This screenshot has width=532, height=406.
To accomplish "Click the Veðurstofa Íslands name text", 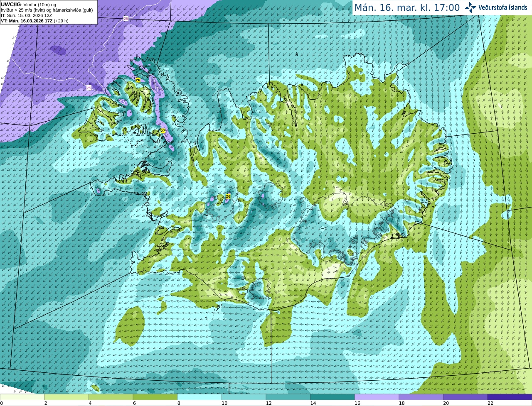I will (503, 7).
